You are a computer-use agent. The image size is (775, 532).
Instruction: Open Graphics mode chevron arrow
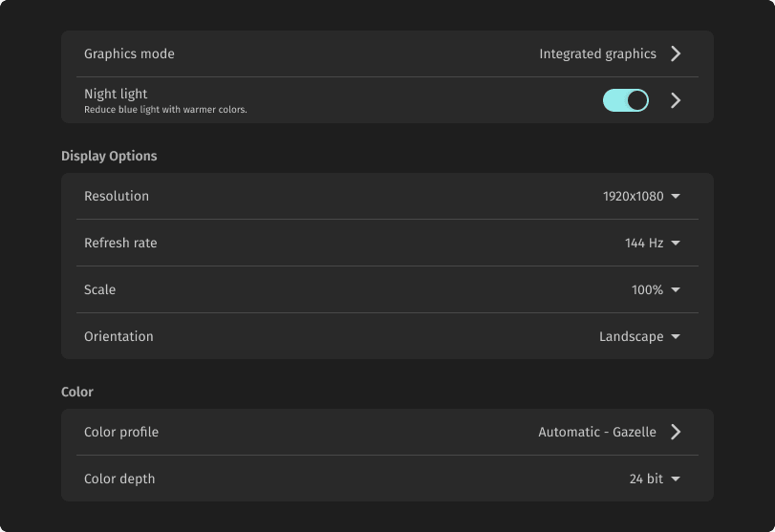pyautogui.click(x=676, y=54)
